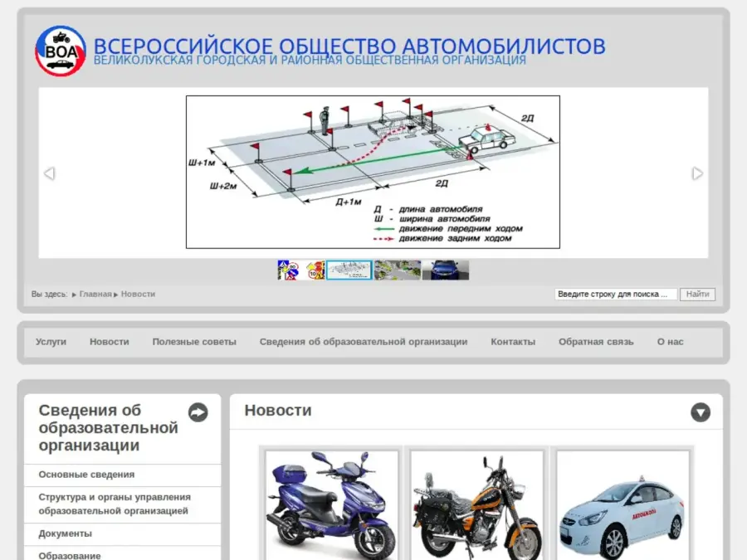Open the orange motorcycle image
Image resolution: width=747 pixels, height=560 pixels.
[x=477, y=504]
